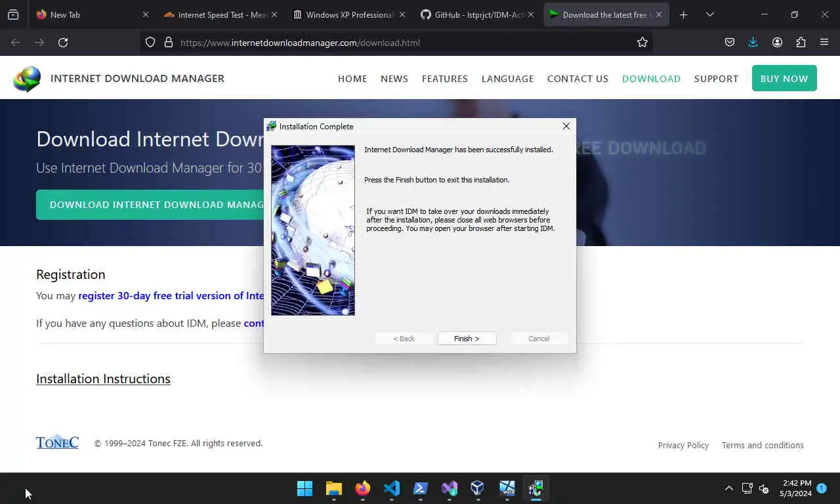Click Finish in the Installation Complete dialog

point(467,339)
